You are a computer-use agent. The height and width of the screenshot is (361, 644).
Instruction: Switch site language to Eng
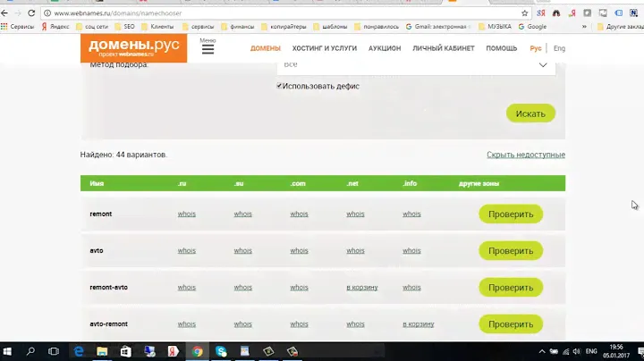(x=559, y=48)
